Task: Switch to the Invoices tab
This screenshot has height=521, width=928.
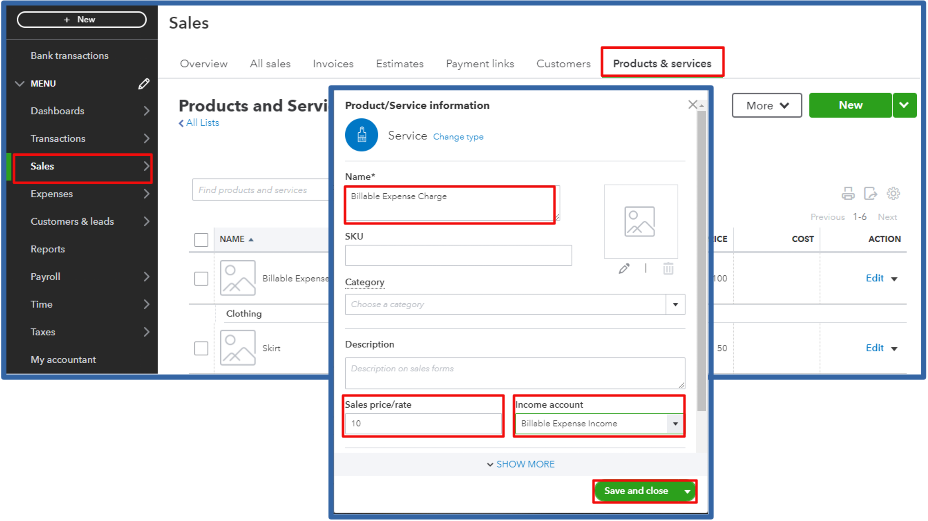Action: point(333,63)
